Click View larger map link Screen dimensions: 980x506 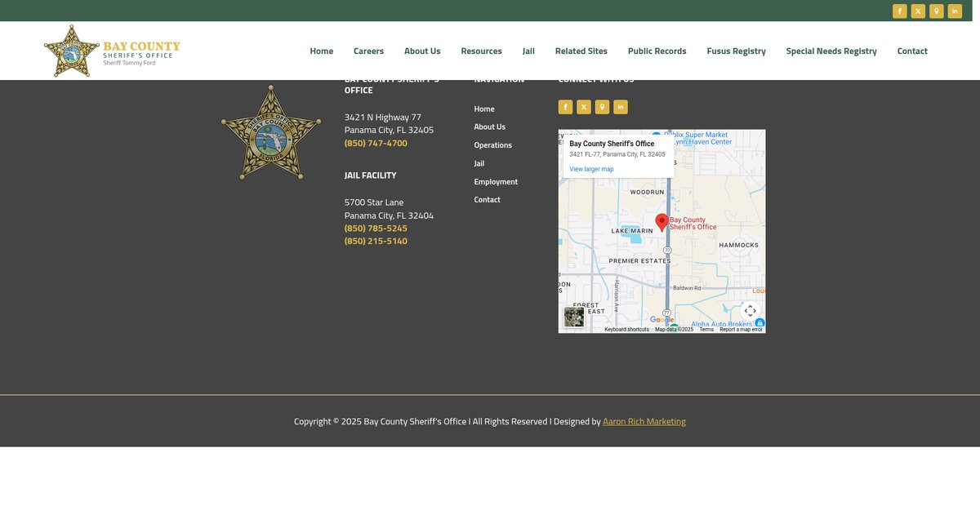coord(591,169)
